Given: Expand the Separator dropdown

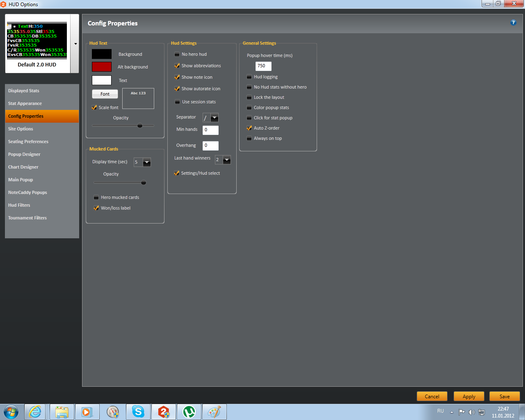Looking at the screenshot, I should tap(215, 118).
